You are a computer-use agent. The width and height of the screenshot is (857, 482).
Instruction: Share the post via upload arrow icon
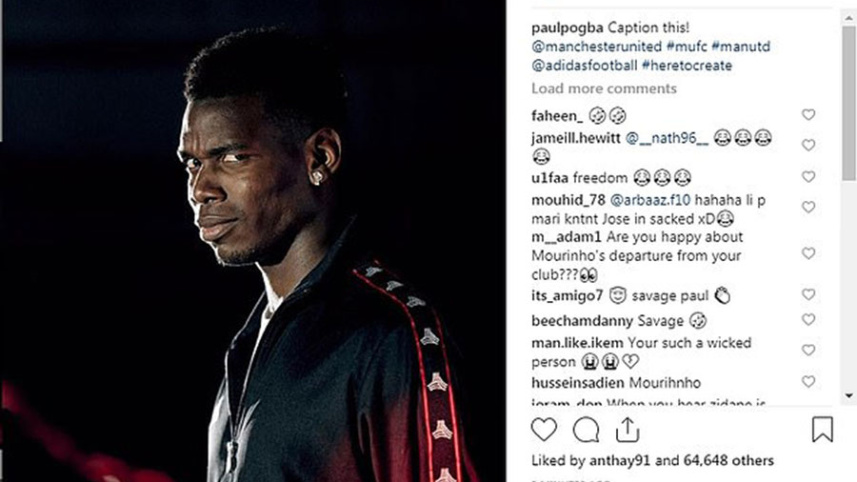coord(627,429)
